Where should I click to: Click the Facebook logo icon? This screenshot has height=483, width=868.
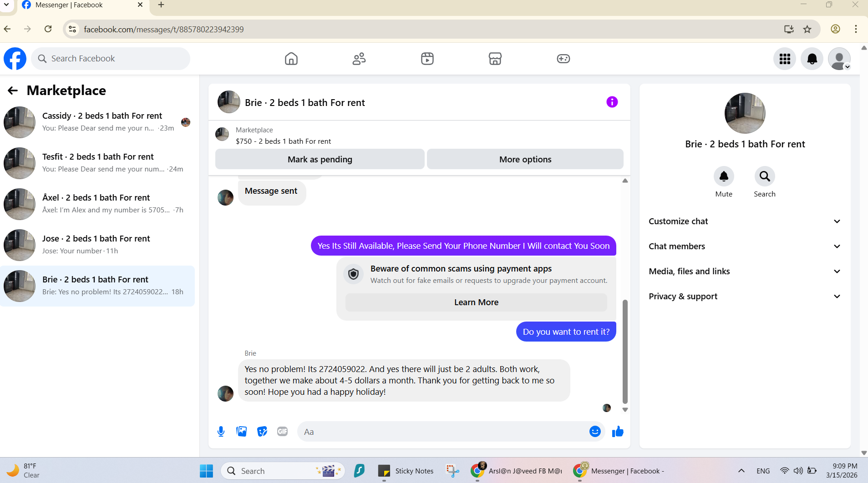(x=15, y=59)
